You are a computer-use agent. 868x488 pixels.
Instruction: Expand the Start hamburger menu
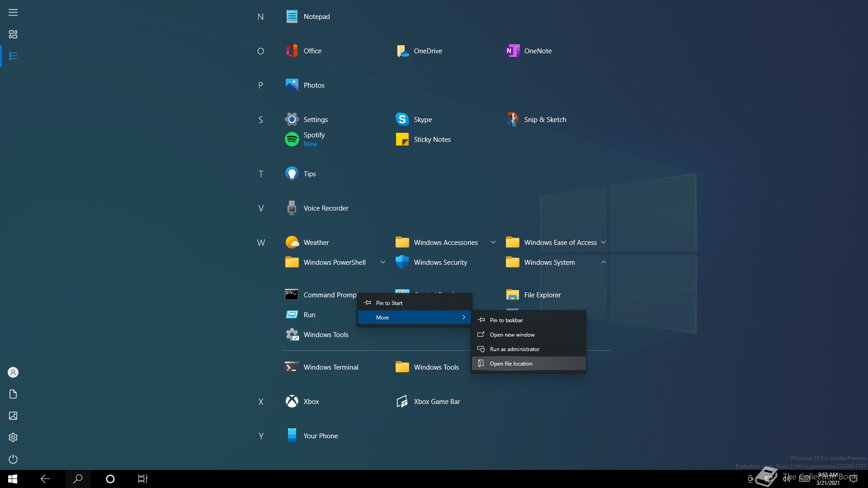tap(13, 13)
